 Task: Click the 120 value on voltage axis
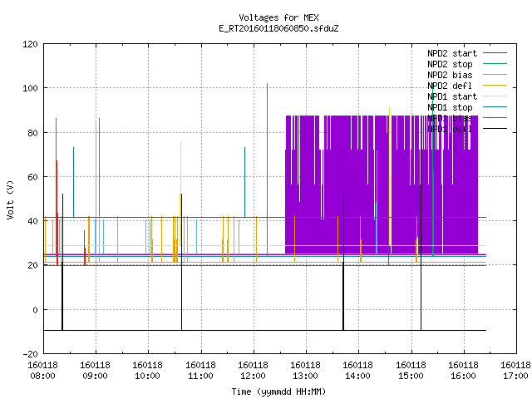(x=30, y=44)
